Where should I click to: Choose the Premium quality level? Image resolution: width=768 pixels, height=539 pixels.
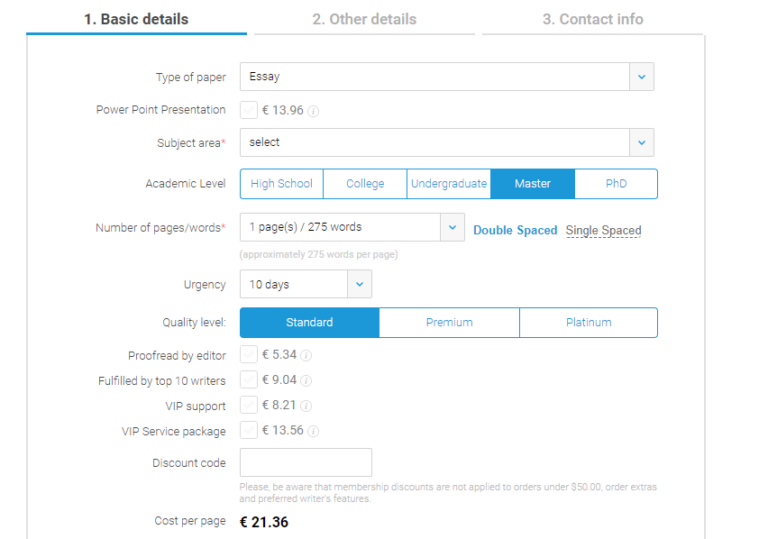pyautogui.click(x=449, y=322)
